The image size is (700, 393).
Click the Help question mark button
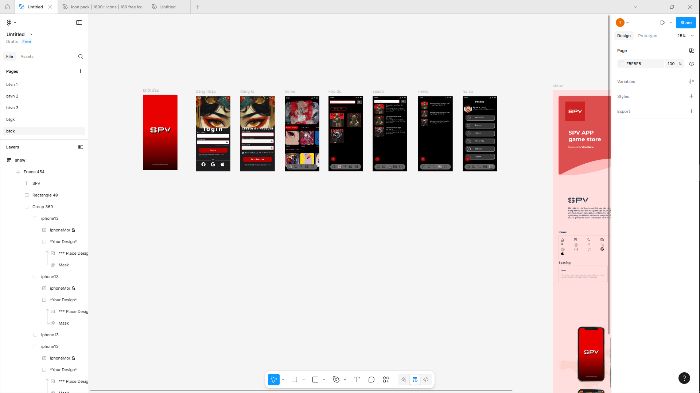coord(684,378)
